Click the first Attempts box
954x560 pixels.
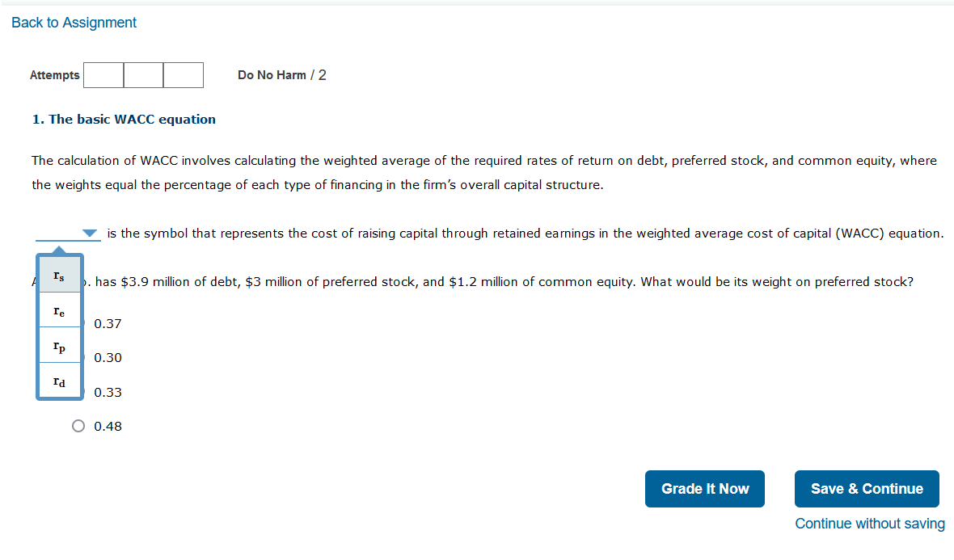point(103,74)
